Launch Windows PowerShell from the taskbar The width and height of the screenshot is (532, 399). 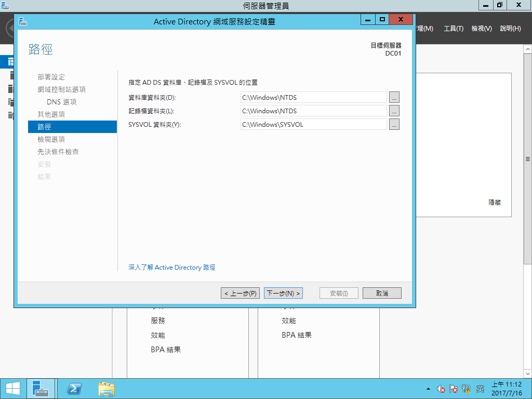74,389
